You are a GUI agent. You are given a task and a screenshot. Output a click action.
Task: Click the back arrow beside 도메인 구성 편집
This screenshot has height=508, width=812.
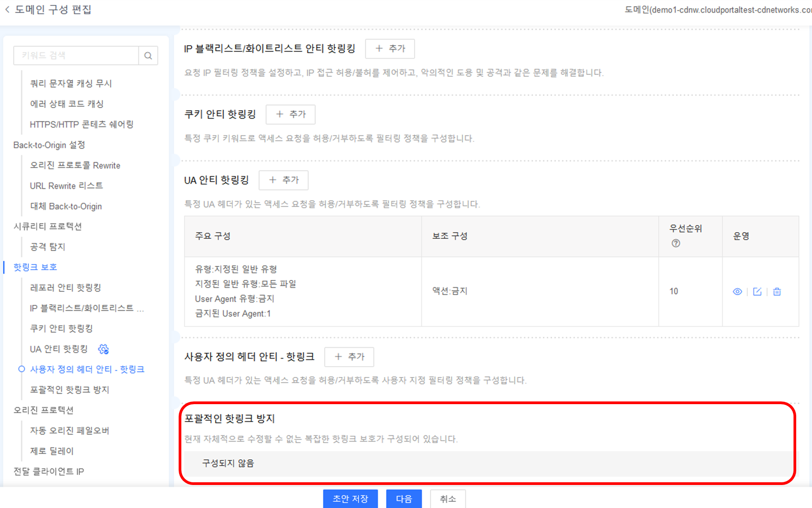tap(7, 9)
